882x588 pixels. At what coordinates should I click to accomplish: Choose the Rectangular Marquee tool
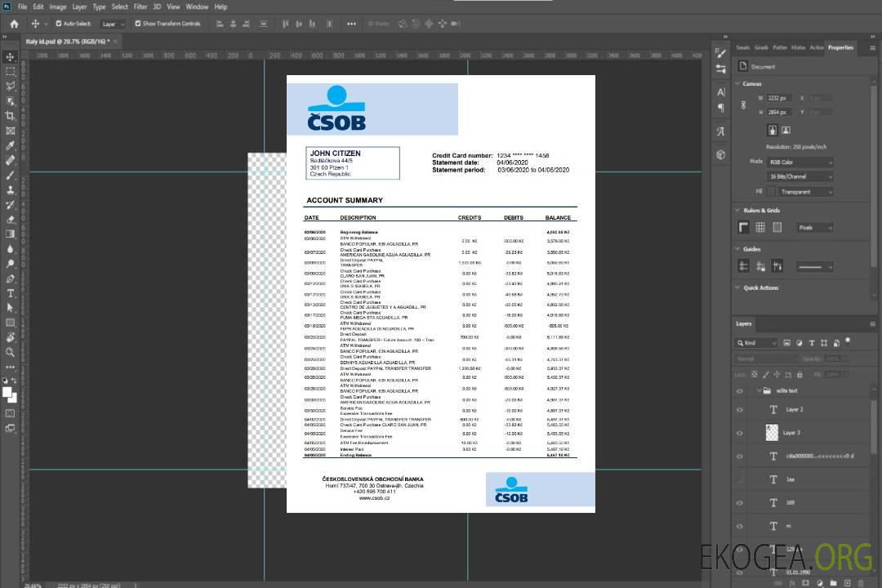click(x=11, y=71)
